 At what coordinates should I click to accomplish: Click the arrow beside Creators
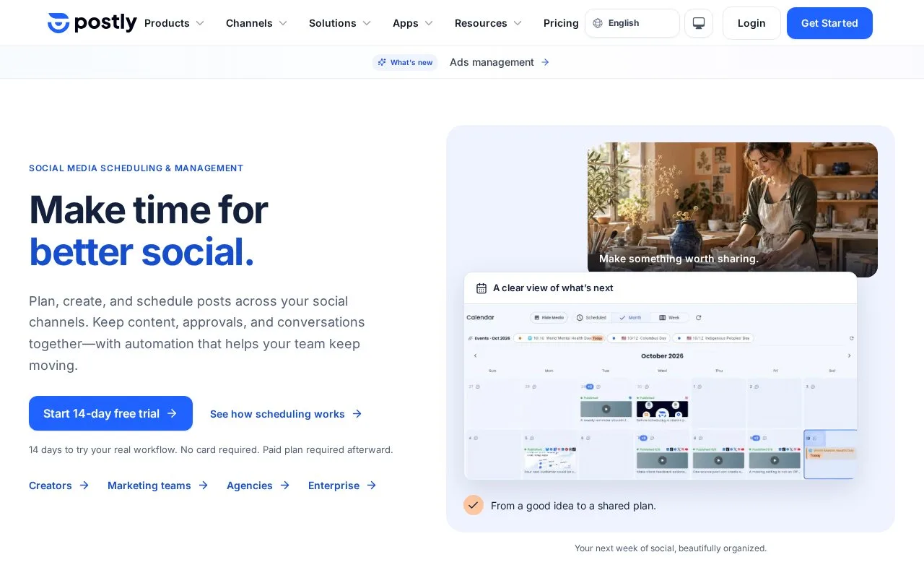(x=84, y=486)
